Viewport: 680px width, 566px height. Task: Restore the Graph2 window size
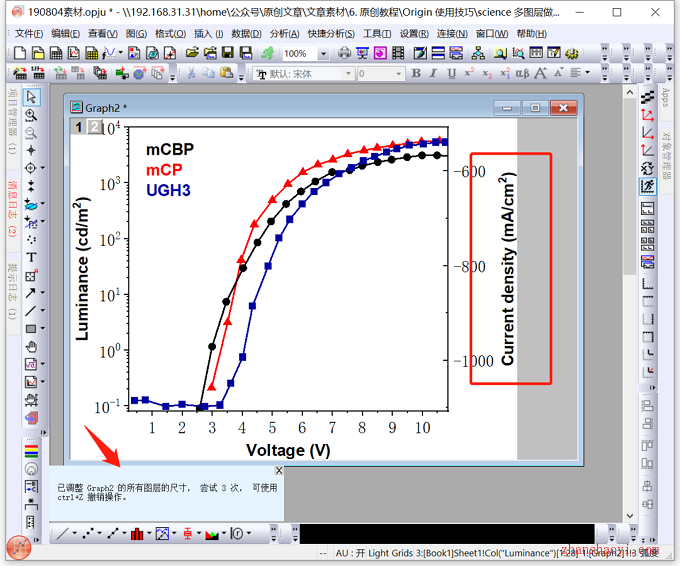click(535, 108)
